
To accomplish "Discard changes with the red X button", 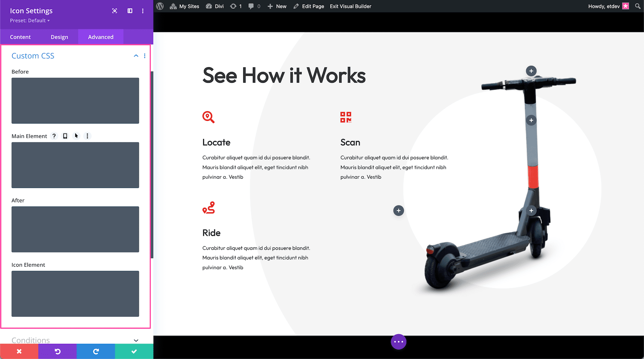I will 19,351.
